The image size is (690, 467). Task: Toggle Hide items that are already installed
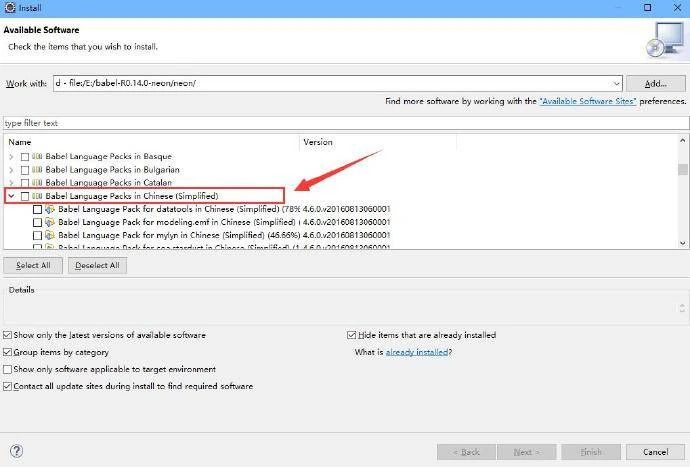click(352, 335)
